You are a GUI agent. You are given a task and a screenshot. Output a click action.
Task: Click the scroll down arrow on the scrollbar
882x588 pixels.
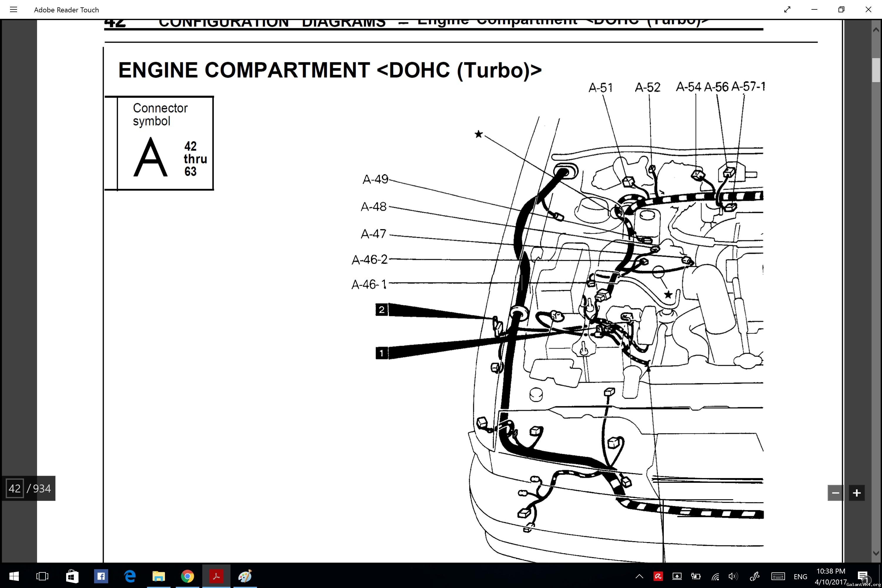tap(876, 553)
